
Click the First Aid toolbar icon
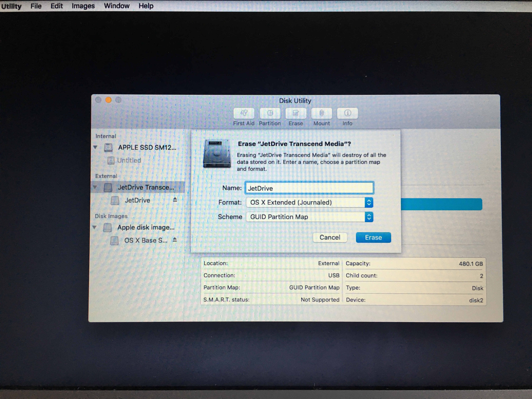point(244,113)
